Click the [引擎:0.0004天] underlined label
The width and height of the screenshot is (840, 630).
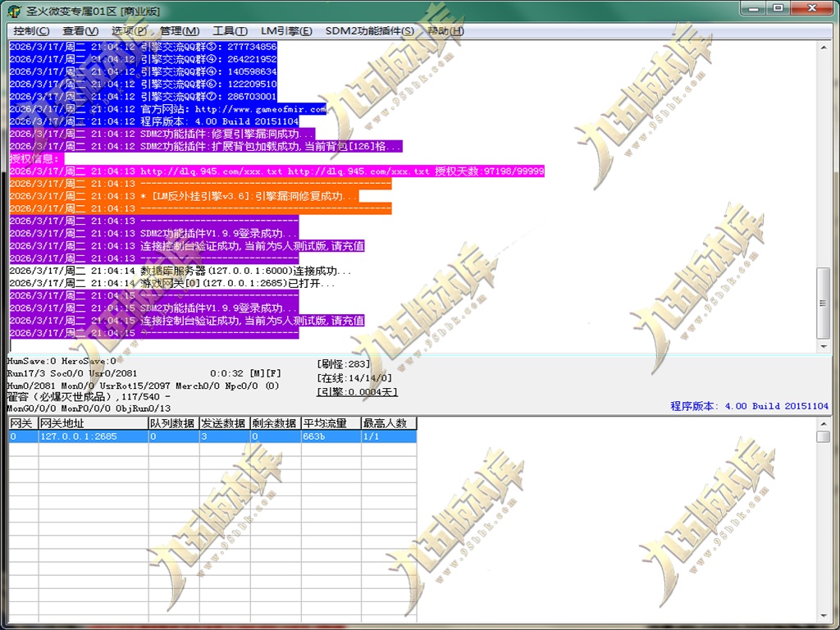358,392
